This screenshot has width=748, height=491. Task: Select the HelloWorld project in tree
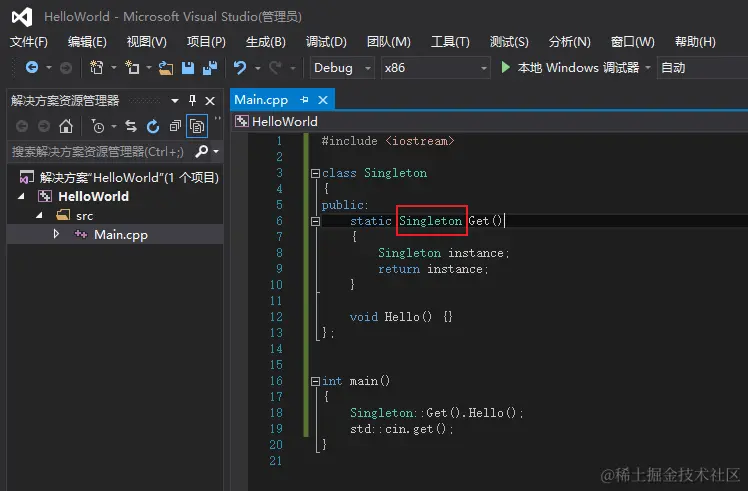[x=83, y=196]
